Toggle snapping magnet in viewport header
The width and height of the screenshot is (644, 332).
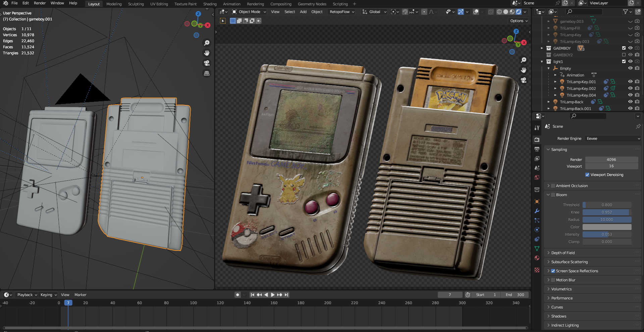405,12
